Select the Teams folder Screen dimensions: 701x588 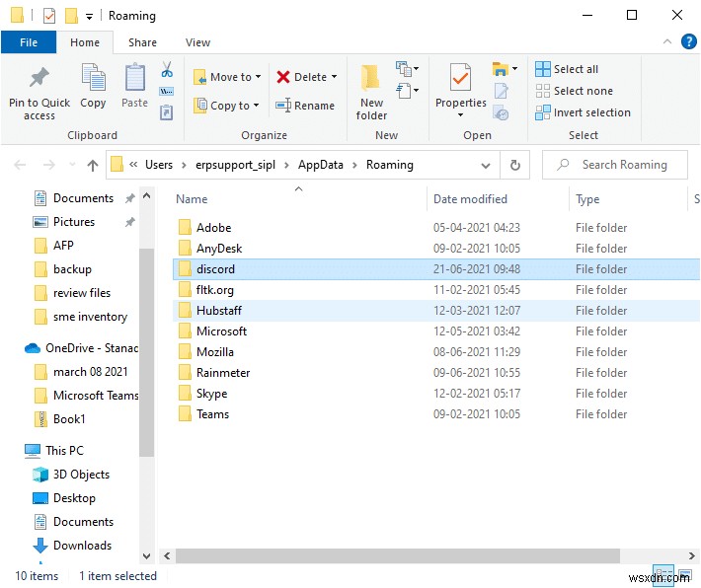(436, 414)
